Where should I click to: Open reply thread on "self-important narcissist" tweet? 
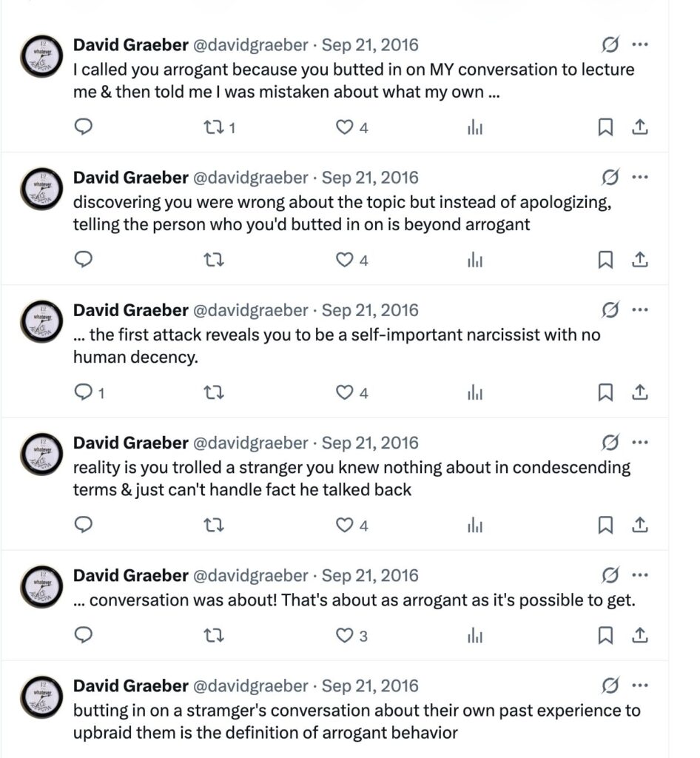[x=89, y=392]
